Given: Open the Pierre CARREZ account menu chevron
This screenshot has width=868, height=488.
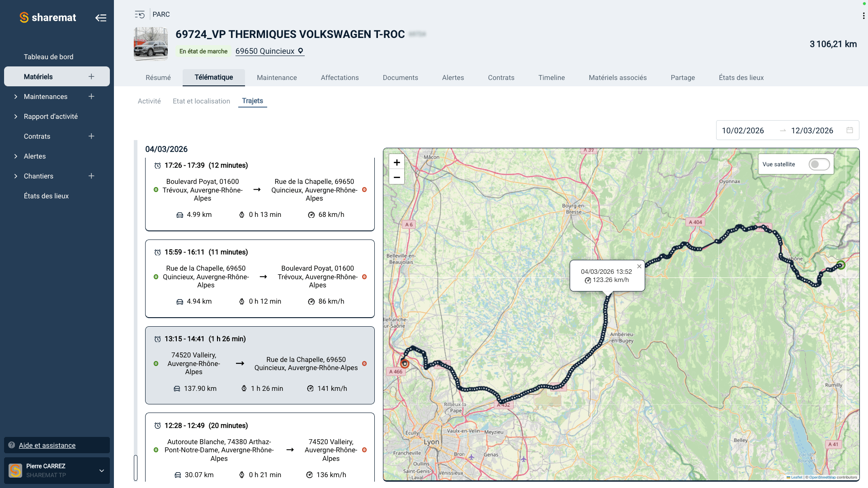Looking at the screenshot, I should (101, 470).
